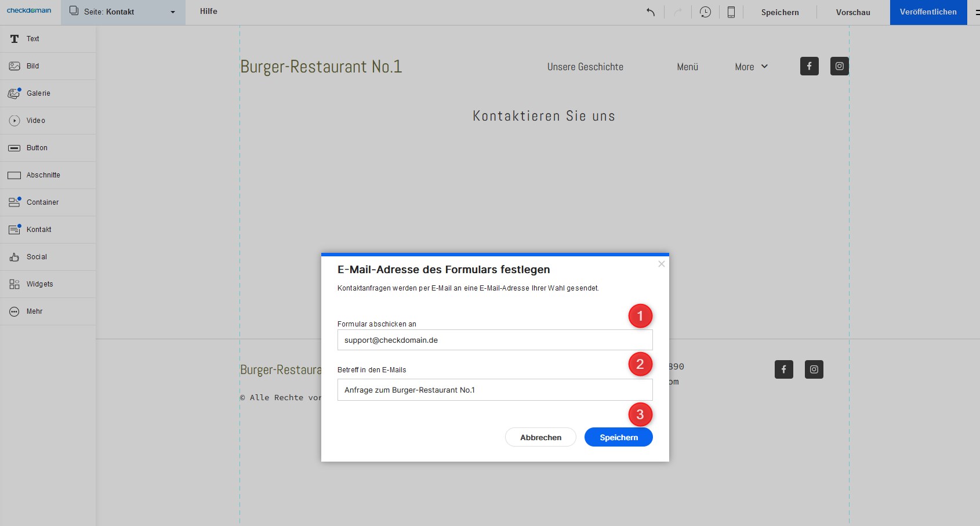
Task: Close the E-Mail-Adresse dialog with X
Action: tap(661, 264)
